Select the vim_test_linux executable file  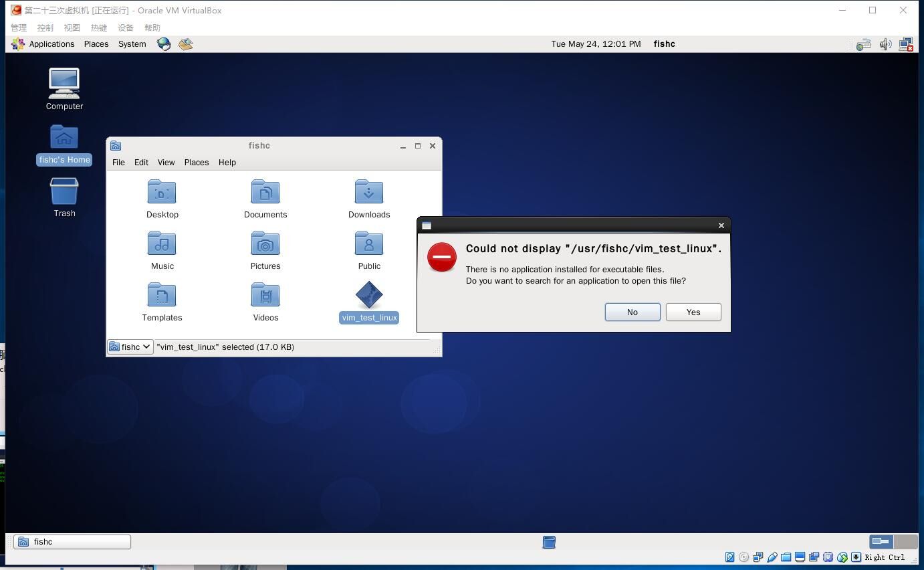coord(369,302)
